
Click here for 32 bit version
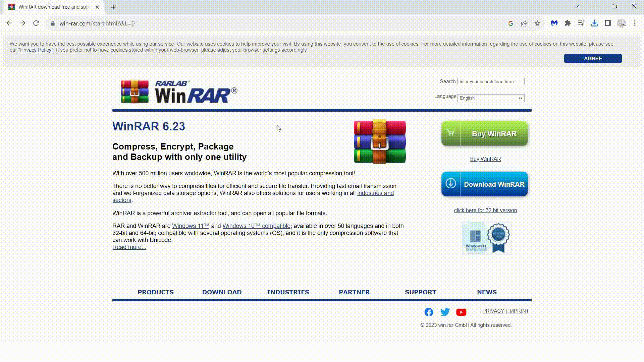coord(485,210)
